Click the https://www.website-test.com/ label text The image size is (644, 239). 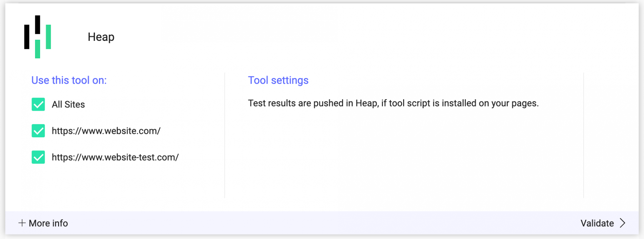[115, 157]
